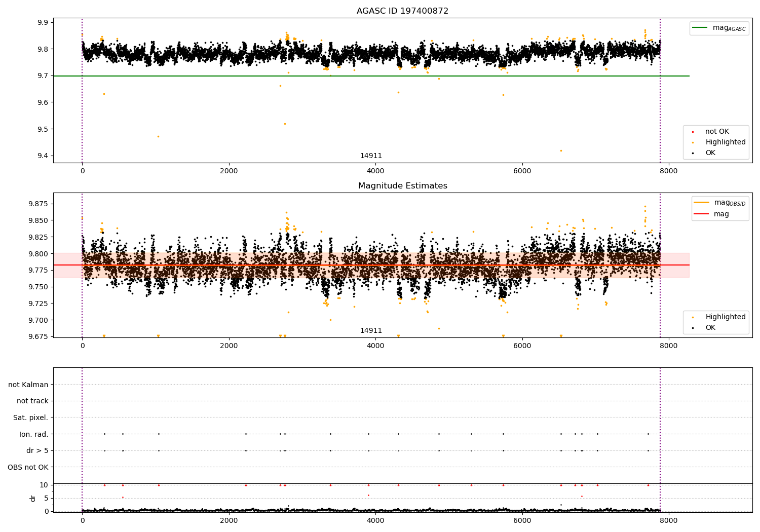Click the lowest orange outlier near 9.42 in the top plot
The height and width of the screenshot is (532, 760).
561,150
